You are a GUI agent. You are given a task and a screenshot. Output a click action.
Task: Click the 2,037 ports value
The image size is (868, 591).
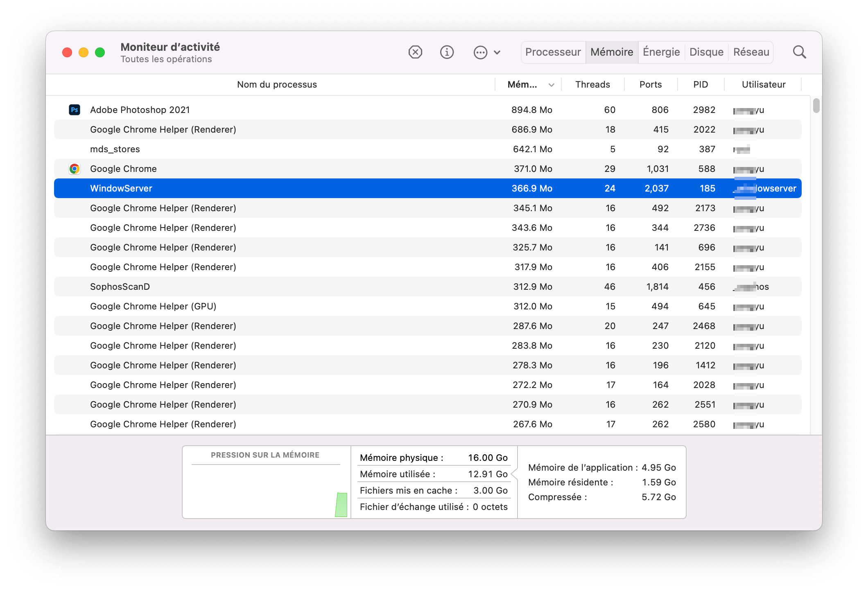click(x=656, y=188)
